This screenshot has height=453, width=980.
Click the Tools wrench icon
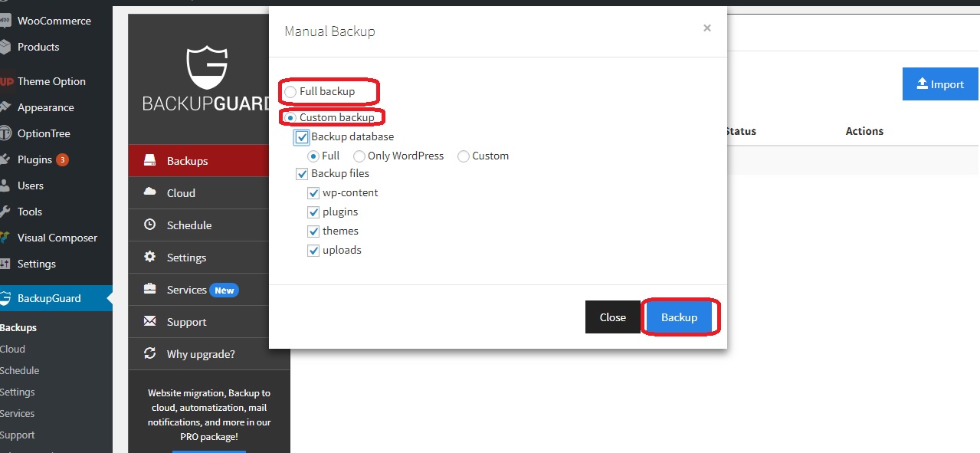pos(5,212)
